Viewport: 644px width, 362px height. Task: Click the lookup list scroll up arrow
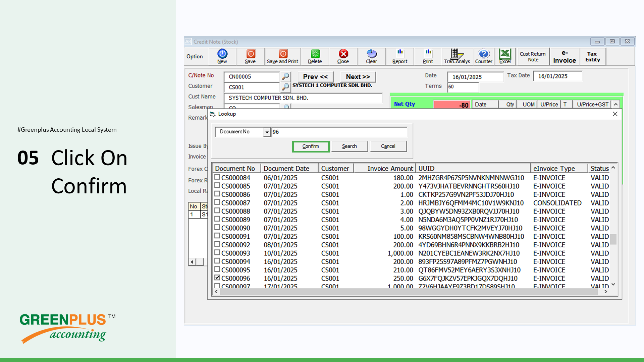click(x=613, y=167)
